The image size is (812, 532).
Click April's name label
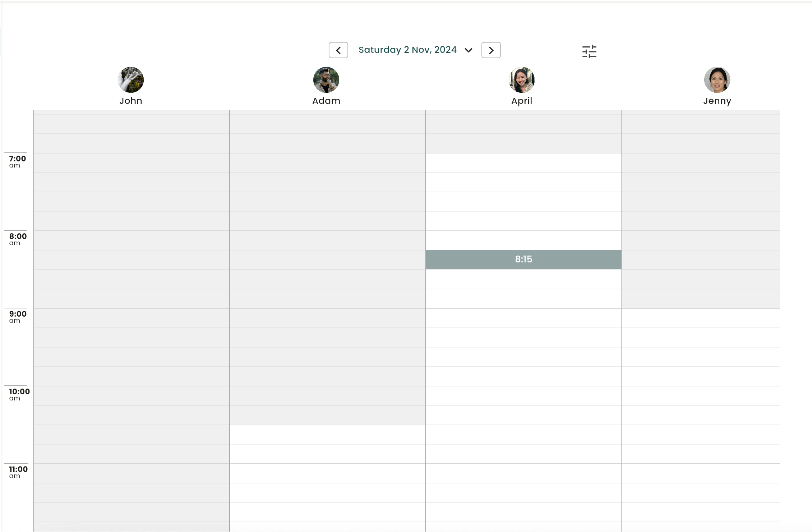point(521,101)
